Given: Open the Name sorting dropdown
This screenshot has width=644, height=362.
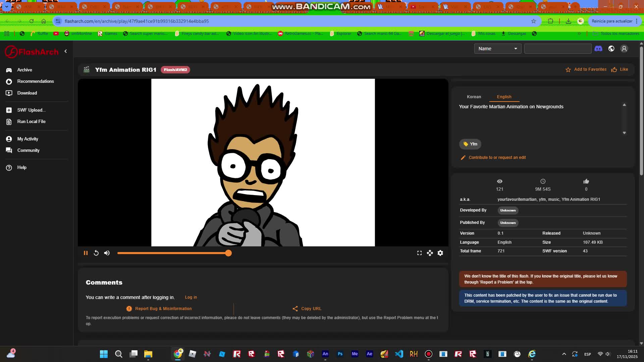Looking at the screenshot, I should pyautogui.click(x=497, y=48).
